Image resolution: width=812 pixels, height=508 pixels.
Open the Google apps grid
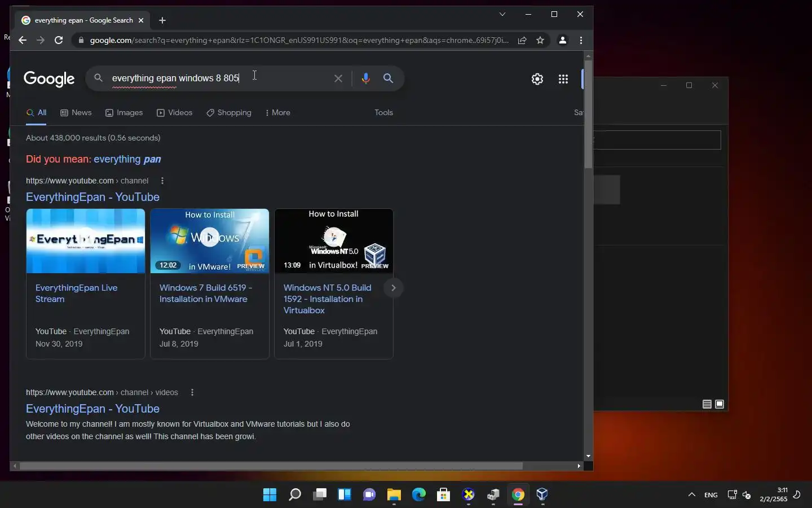tap(563, 79)
